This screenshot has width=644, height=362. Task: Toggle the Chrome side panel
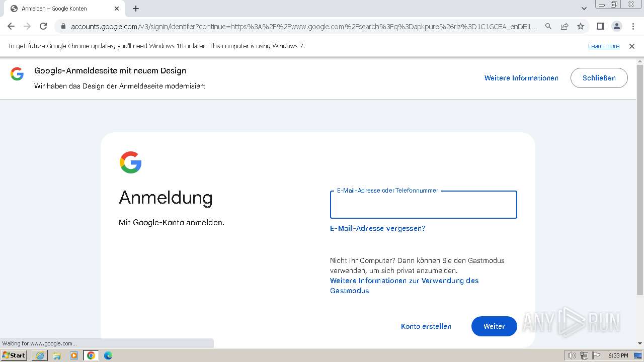(600, 26)
